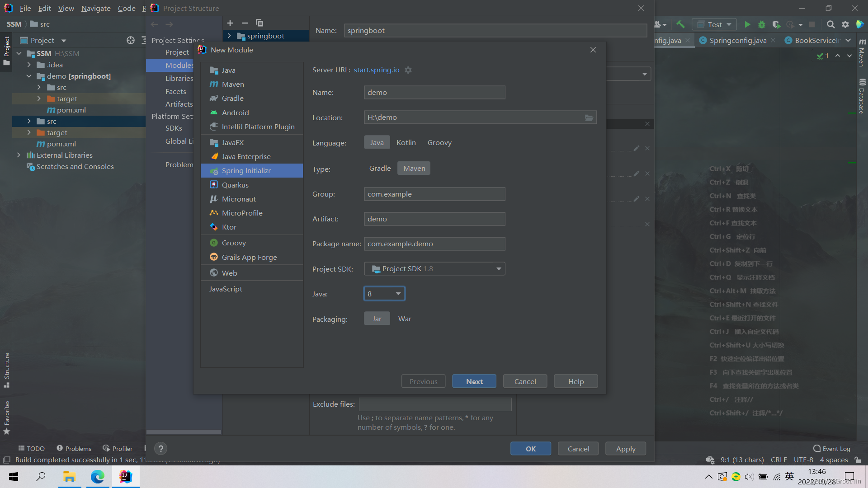Select JavaFX module generator
The height and width of the screenshot is (488, 868).
[251, 142]
